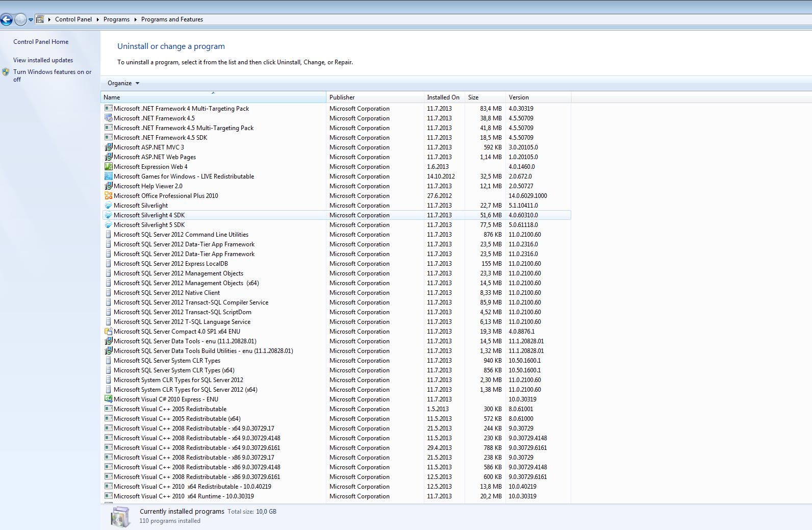Viewport: 812px width, 530px height.
Task: Sort by the Size column header
Action: (x=485, y=97)
